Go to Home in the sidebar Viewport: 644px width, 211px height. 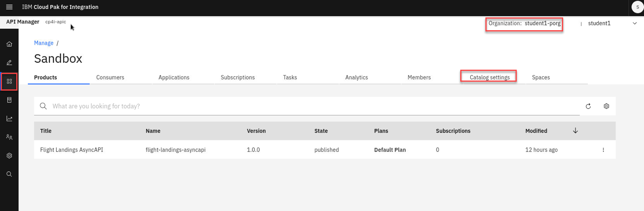[9, 44]
